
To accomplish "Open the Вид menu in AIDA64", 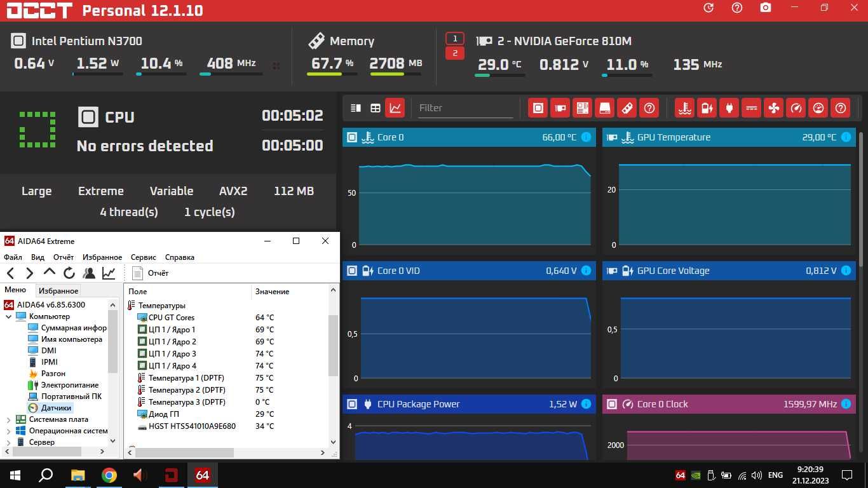I will click(x=37, y=257).
